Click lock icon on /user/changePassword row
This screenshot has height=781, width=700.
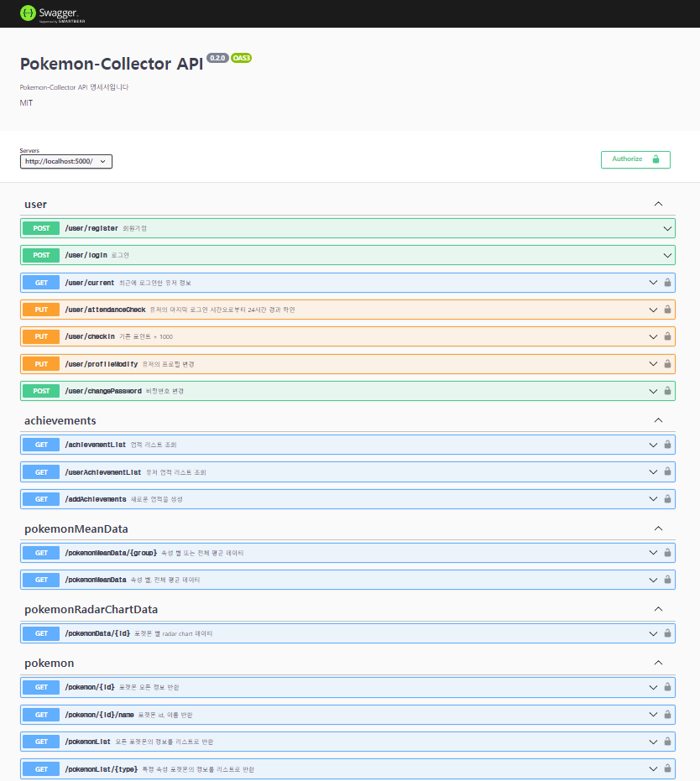667,391
